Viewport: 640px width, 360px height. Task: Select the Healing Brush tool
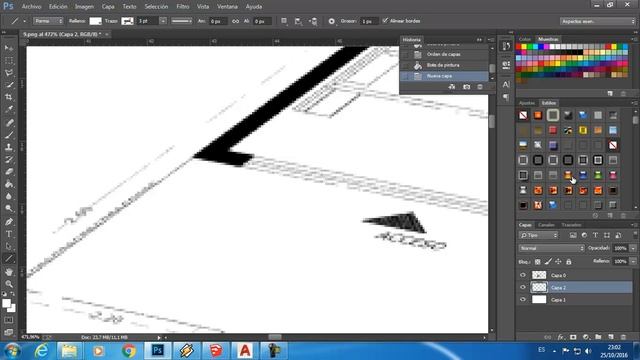9,122
